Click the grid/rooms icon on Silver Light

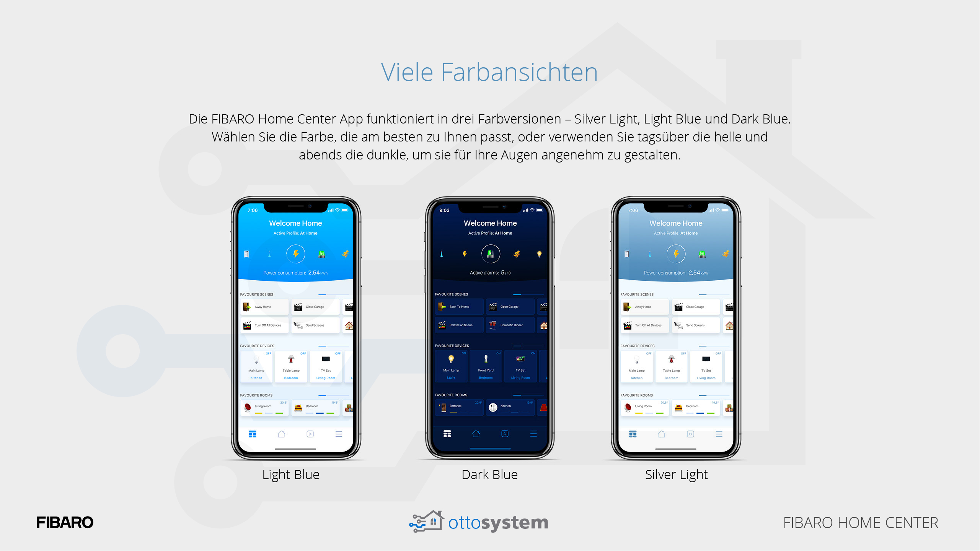632,434
